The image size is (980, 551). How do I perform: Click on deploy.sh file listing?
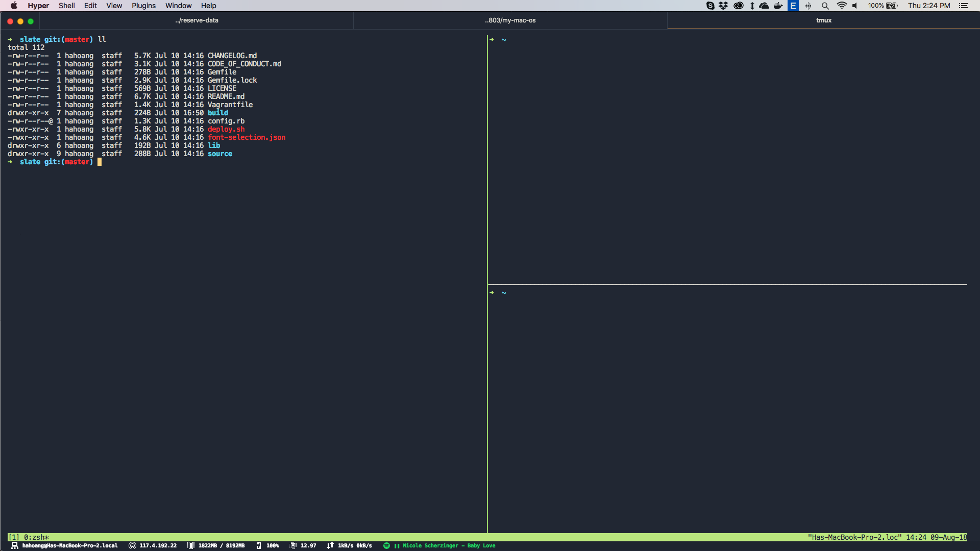coord(226,129)
